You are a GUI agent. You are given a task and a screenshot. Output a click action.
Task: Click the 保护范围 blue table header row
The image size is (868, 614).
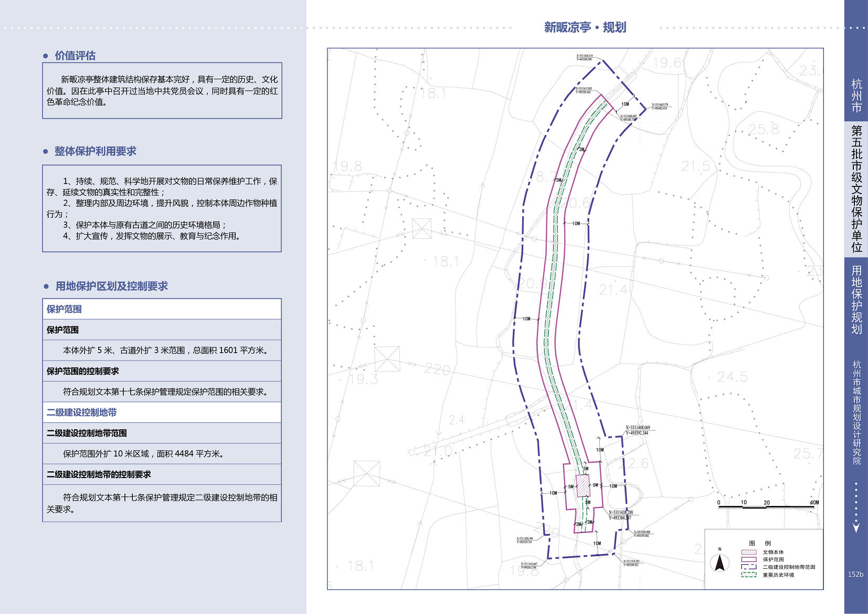click(162, 309)
